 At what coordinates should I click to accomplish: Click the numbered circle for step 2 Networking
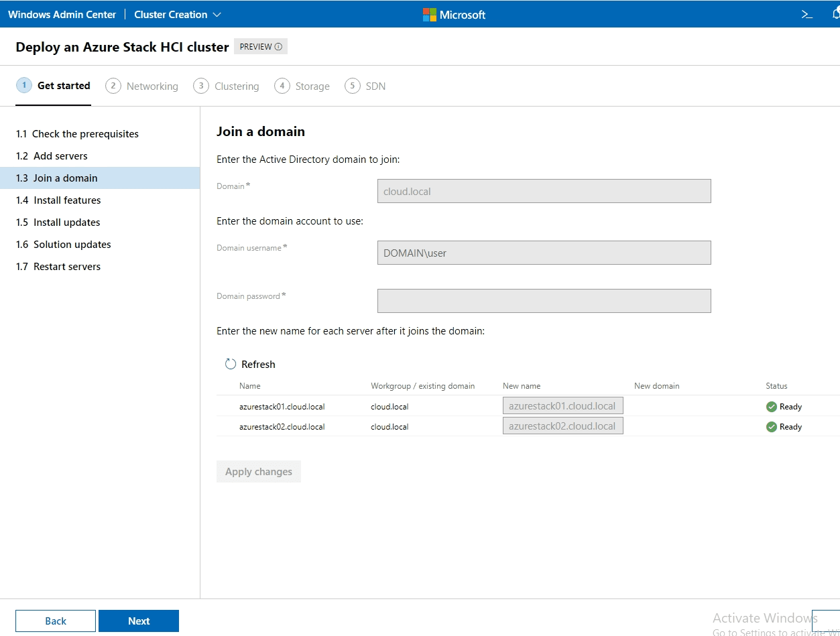(x=113, y=86)
